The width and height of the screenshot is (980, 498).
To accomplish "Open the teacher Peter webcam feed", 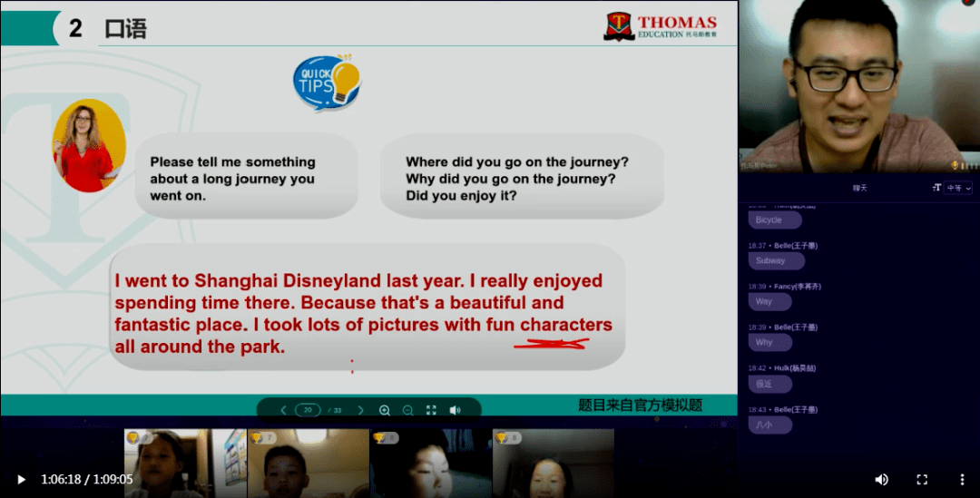I will (x=858, y=86).
